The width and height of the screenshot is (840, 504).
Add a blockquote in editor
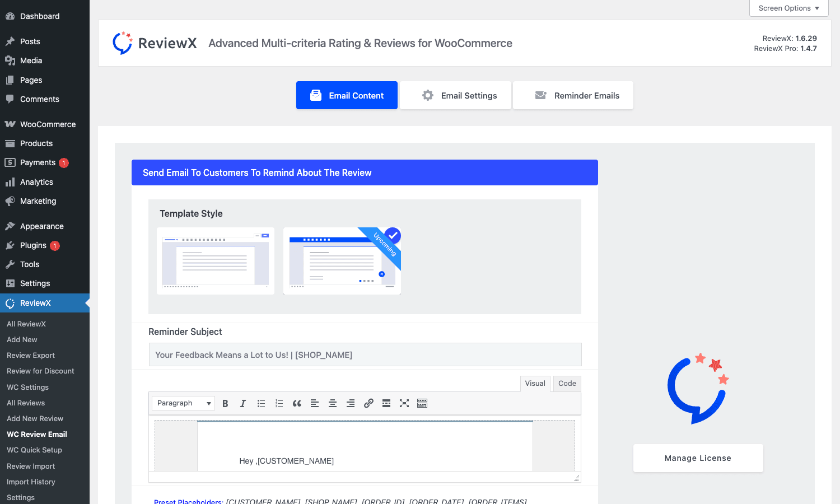297,403
